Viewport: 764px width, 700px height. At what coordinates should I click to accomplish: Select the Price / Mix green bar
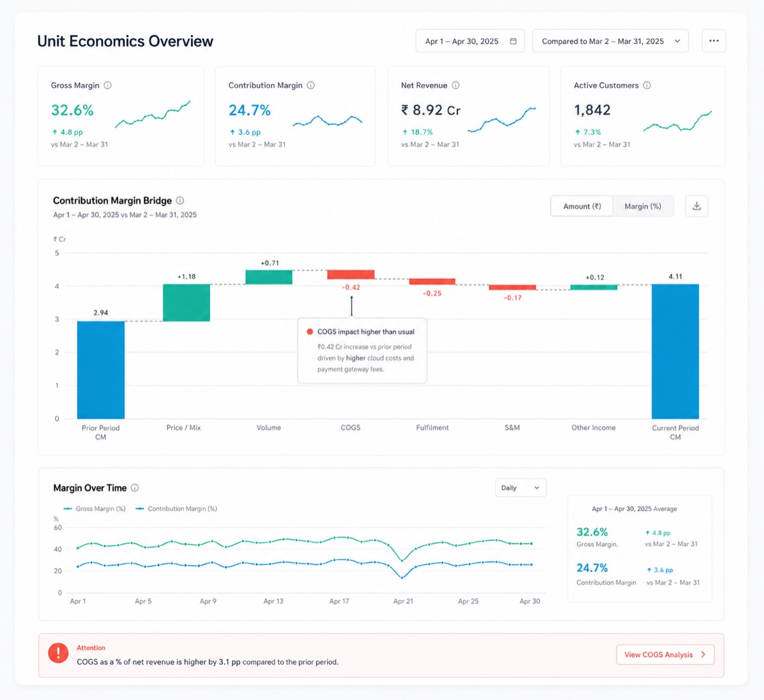pos(187,303)
